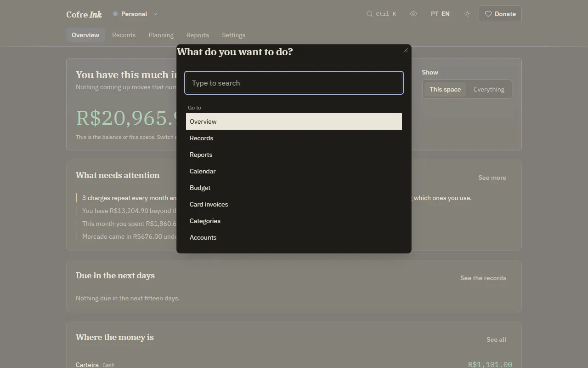588x368 pixels.
Task: Click the See the records link
Action: (x=483, y=278)
